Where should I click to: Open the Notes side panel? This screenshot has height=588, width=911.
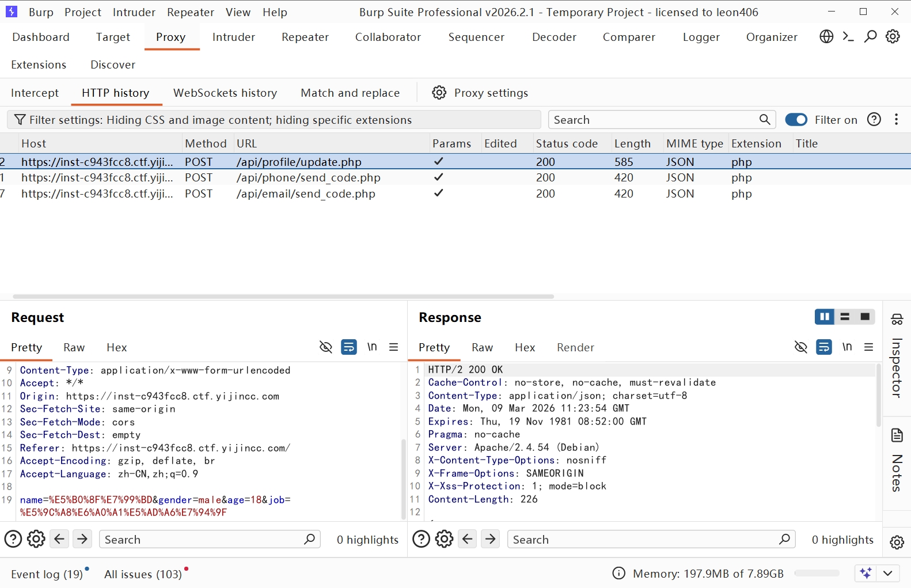click(897, 460)
